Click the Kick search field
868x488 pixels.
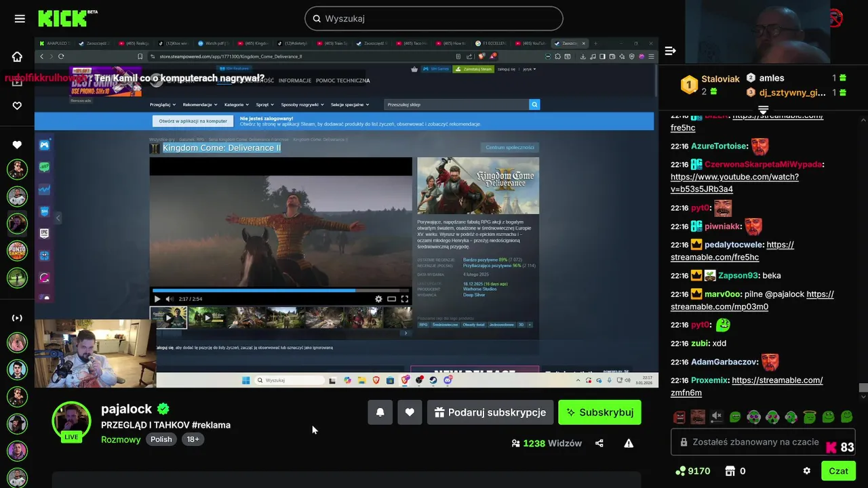(434, 18)
